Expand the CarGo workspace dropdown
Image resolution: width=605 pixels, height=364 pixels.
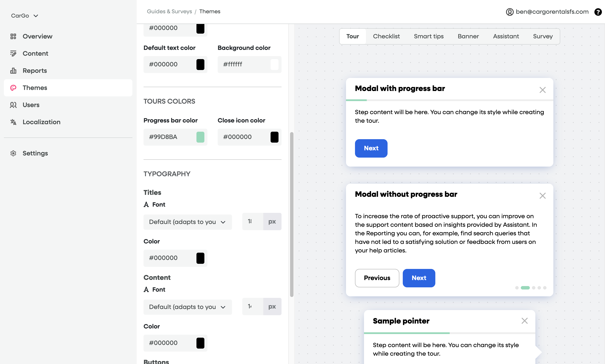(x=25, y=16)
